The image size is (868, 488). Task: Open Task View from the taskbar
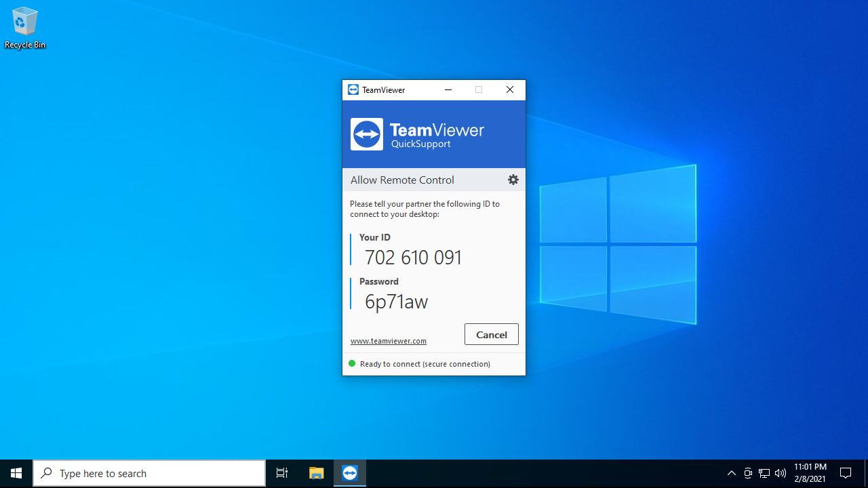[282, 473]
